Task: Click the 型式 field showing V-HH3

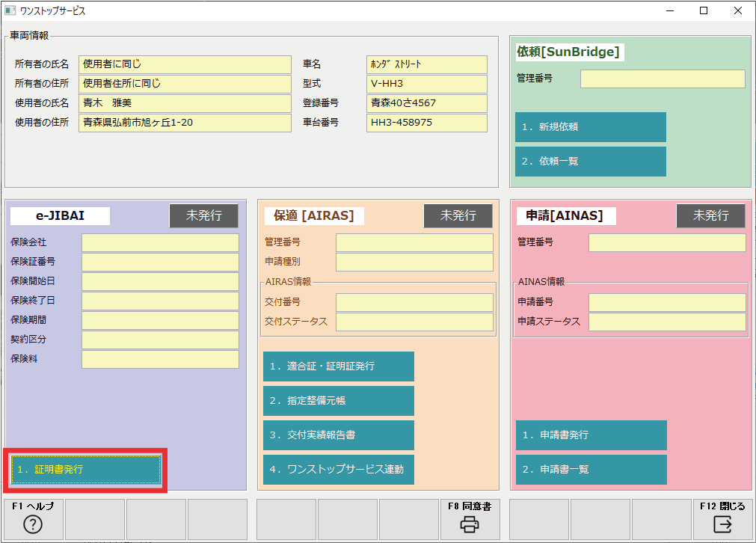Action: click(x=427, y=84)
